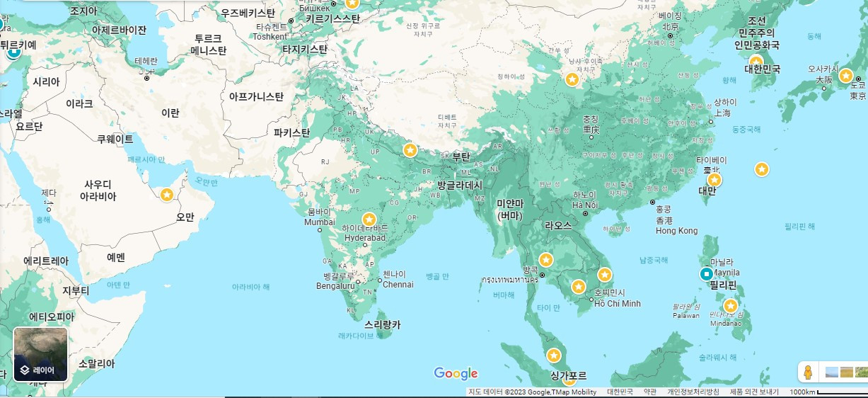The image size is (868, 398).
Task: Select the star marker at Tokyo
Action: [845, 76]
